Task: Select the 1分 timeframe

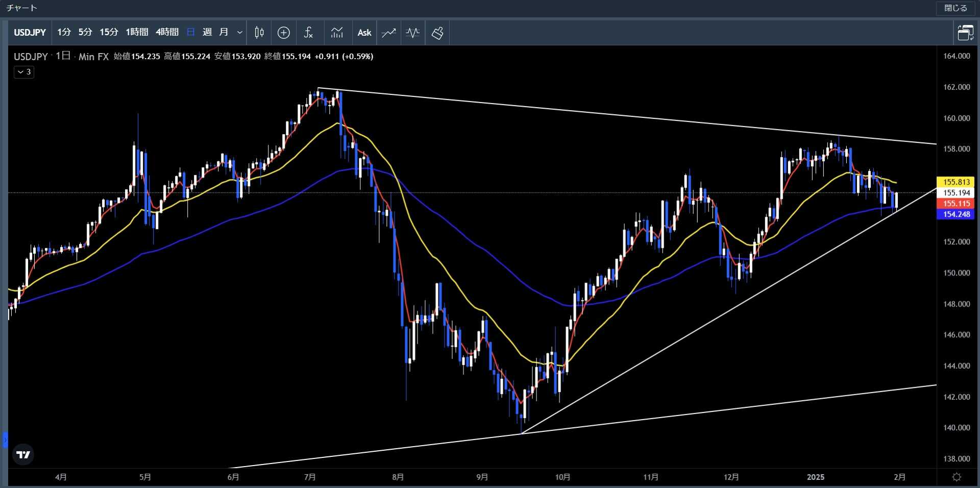Action: point(64,32)
